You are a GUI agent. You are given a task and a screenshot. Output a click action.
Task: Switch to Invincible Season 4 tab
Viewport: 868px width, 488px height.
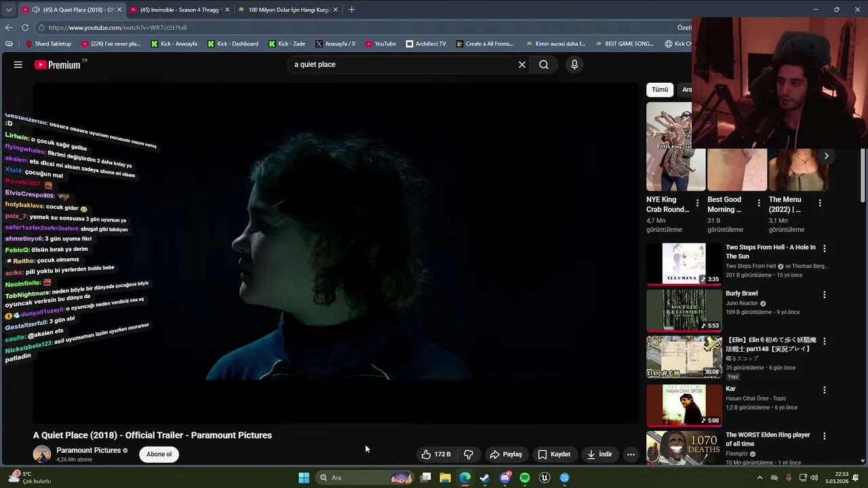click(x=179, y=9)
